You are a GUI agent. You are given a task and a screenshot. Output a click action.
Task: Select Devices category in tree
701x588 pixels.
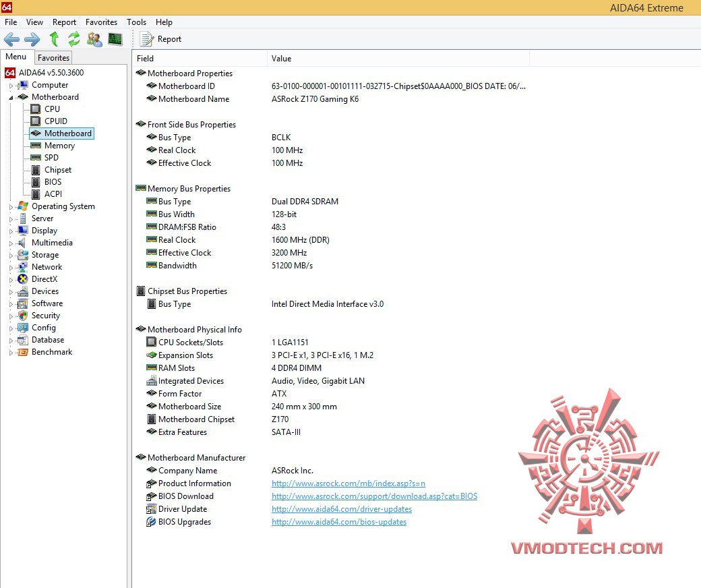tap(44, 291)
